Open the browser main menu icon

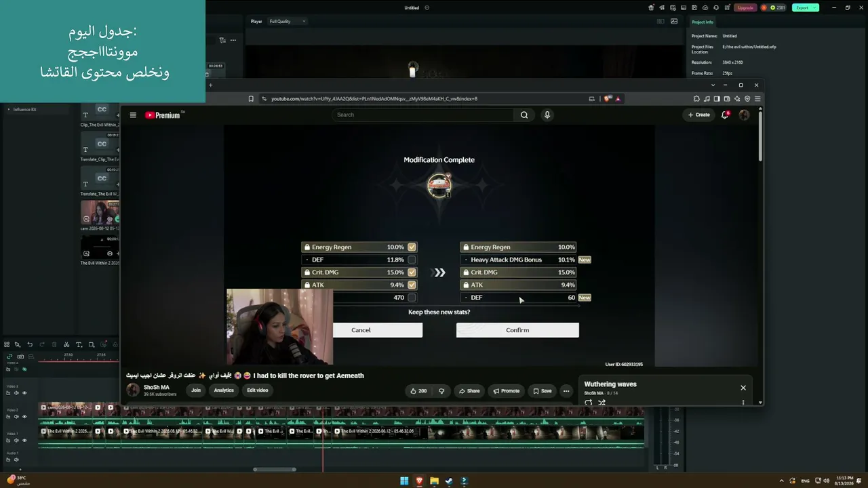point(757,99)
